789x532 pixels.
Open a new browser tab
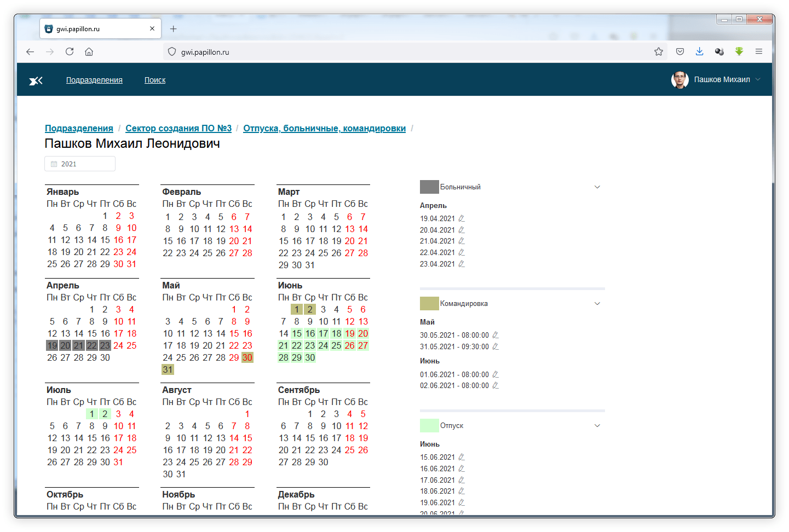click(174, 29)
